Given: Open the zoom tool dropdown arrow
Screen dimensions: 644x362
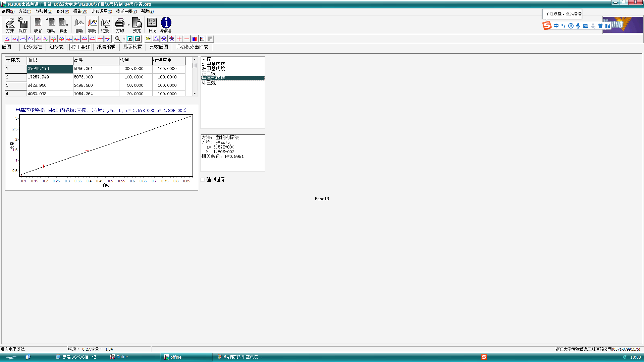Looking at the screenshot, I should click(124, 39).
